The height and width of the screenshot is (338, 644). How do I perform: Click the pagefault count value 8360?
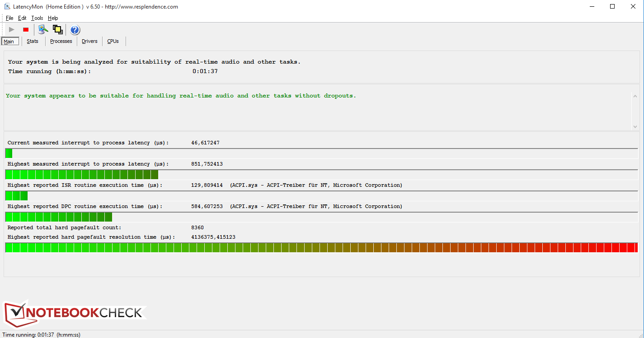197,227
